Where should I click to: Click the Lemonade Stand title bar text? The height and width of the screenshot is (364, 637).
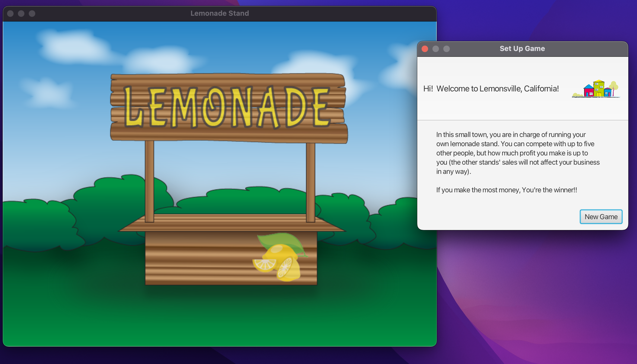pos(219,13)
